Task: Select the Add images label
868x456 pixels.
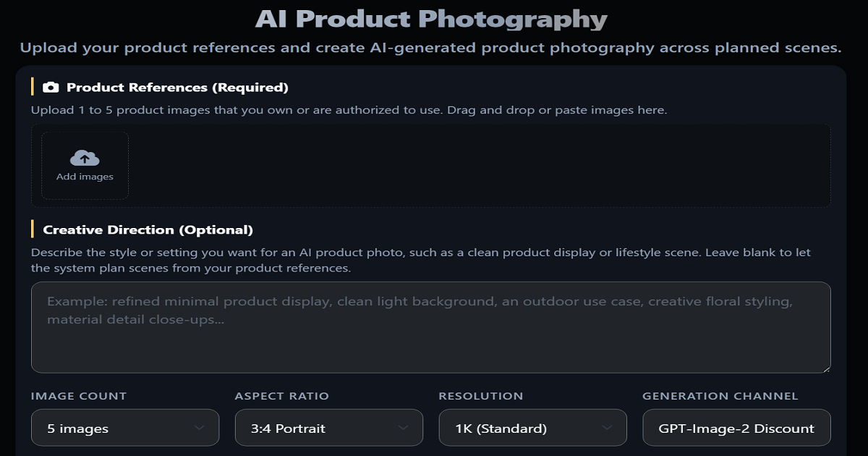Action: click(x=85, y=177)
